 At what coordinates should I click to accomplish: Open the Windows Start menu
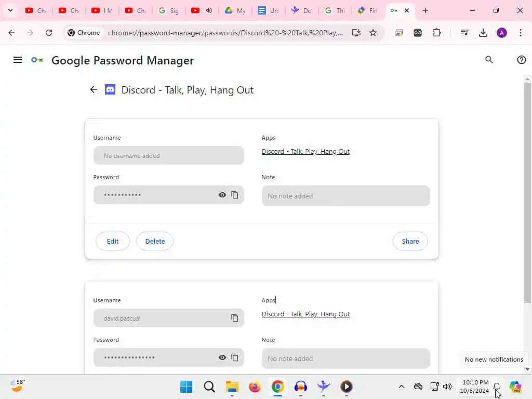point(186,387)
